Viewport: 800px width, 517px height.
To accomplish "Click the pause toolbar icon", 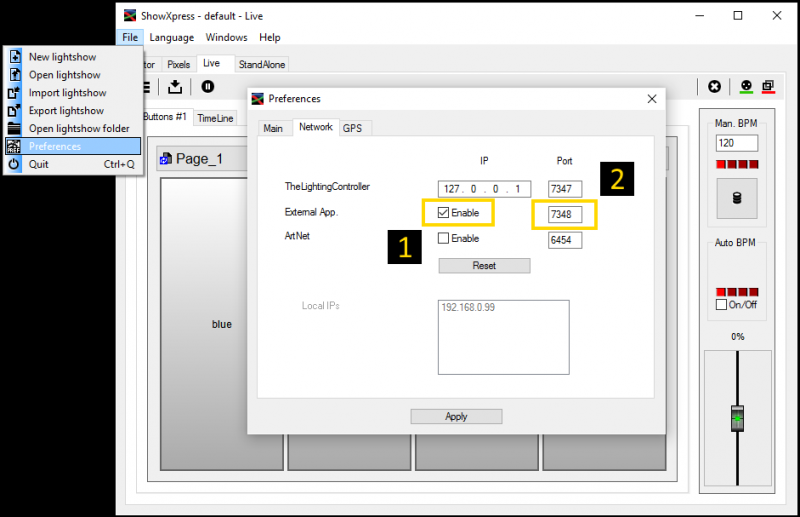I will (x=208, y=87).
